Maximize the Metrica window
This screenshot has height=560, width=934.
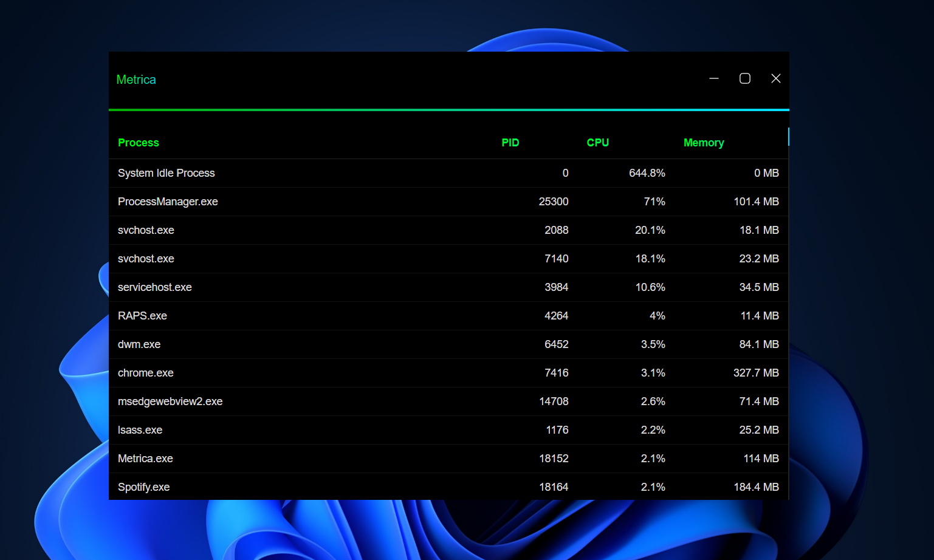click(744, 78)
